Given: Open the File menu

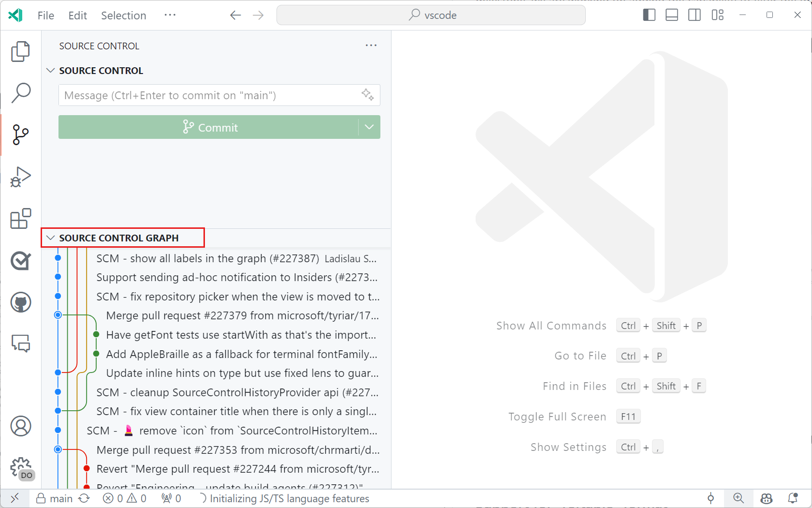Looking at the screenshot, I should (45, 15).
